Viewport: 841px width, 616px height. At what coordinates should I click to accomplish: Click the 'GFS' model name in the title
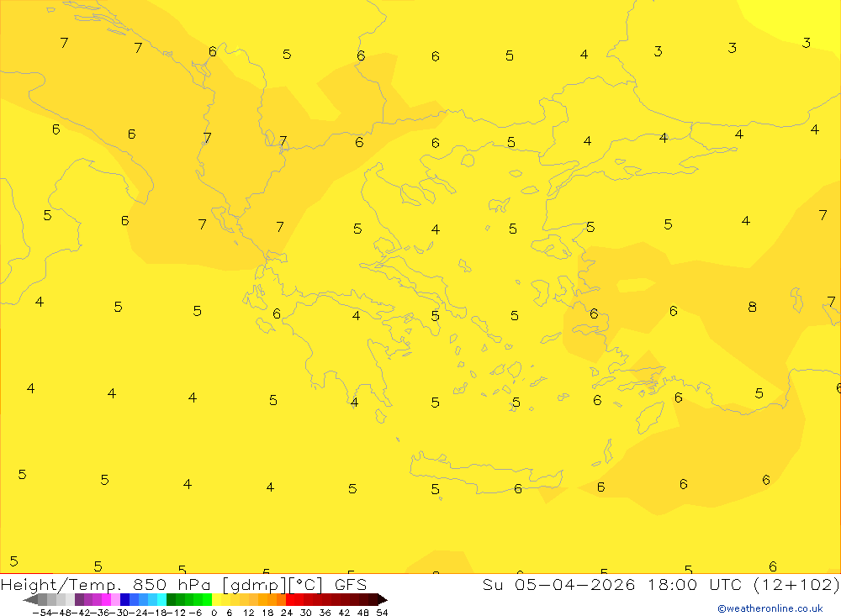[x=350, y=584]
